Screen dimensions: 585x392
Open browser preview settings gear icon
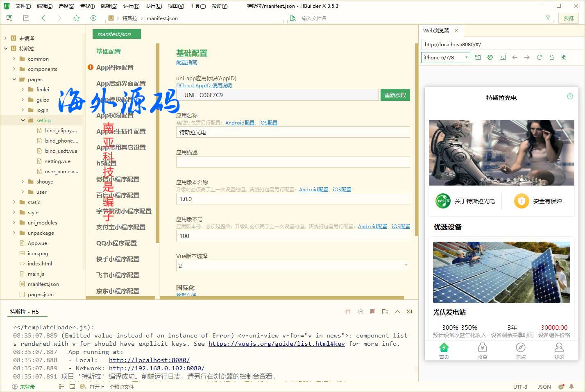tap(490, 57)
